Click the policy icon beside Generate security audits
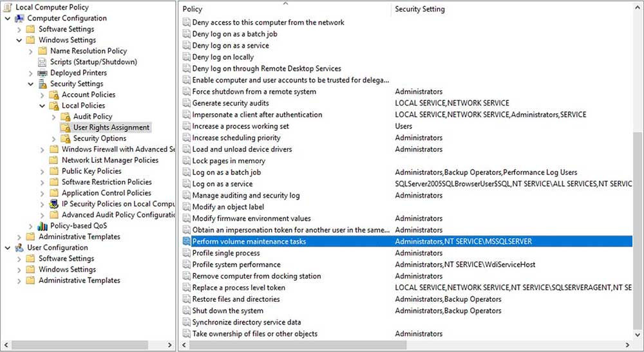Viewport: 644px width, 352px height. click(187, 103)
